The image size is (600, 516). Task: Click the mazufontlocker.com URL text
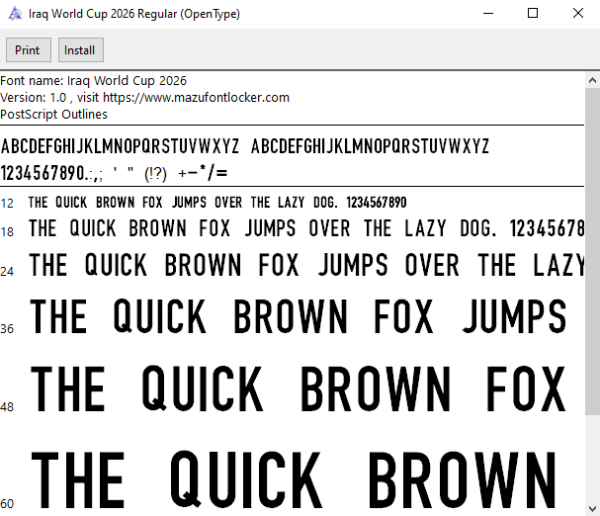pyautogui.click(x=196, y=98)
